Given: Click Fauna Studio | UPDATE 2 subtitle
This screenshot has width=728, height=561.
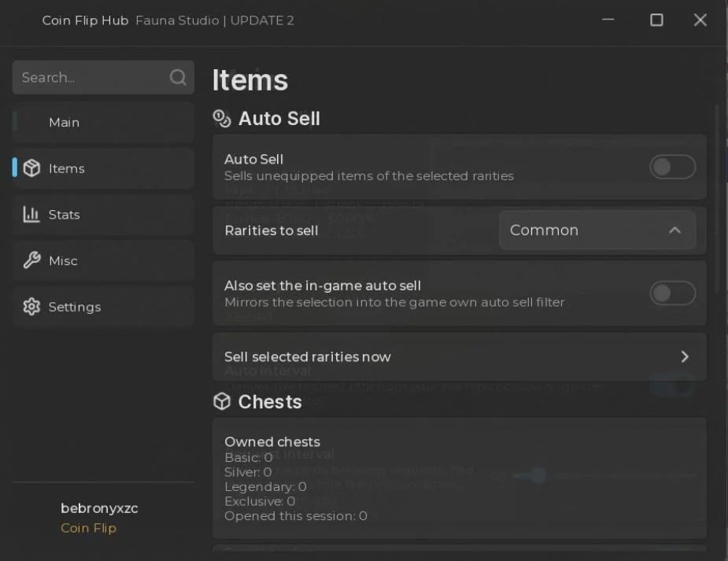Looking at the screenshot, I should coord(215,20).
